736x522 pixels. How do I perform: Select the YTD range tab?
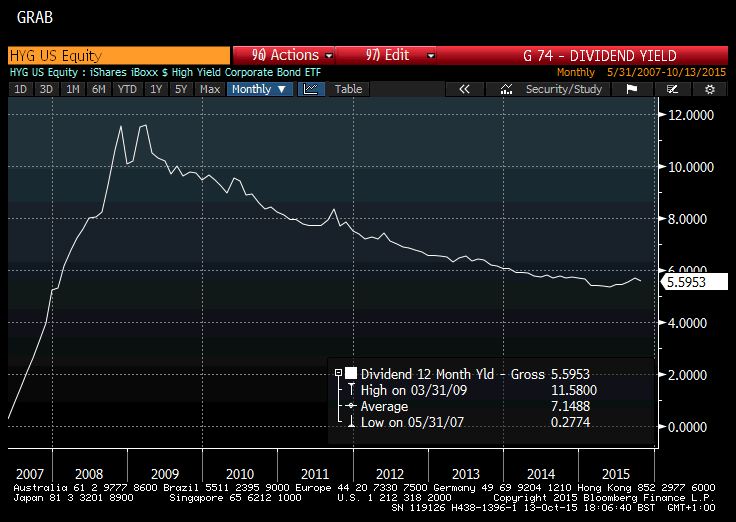[127, 89]
